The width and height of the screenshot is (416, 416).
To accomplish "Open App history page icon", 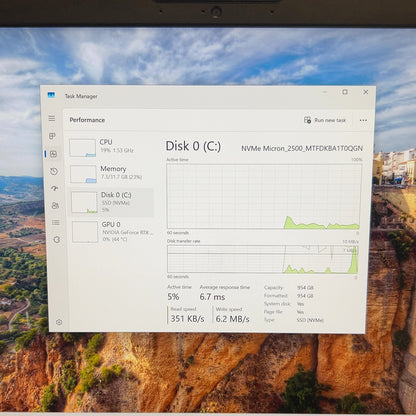I will coord(54,172).
